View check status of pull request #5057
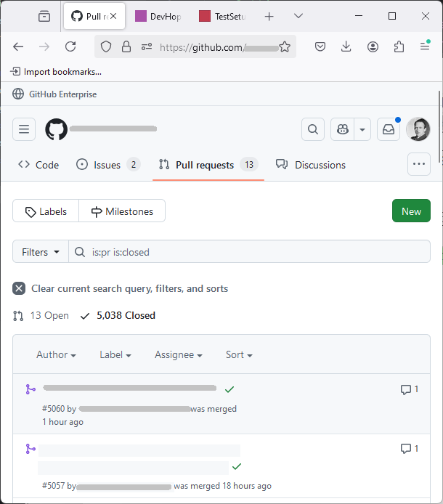Viewport: 443px width, 504px height. pyautogui.click(x=237, y=466)
